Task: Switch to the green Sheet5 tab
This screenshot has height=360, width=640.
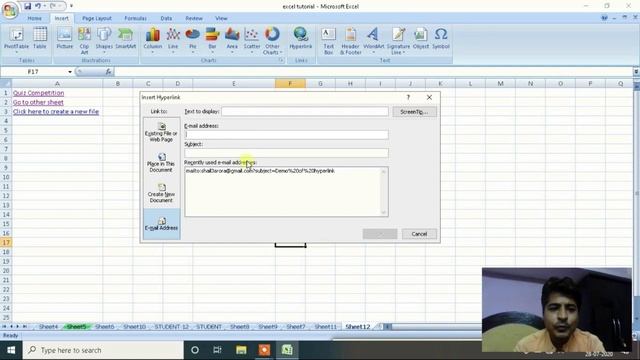Action: click(x=76, y=327)
